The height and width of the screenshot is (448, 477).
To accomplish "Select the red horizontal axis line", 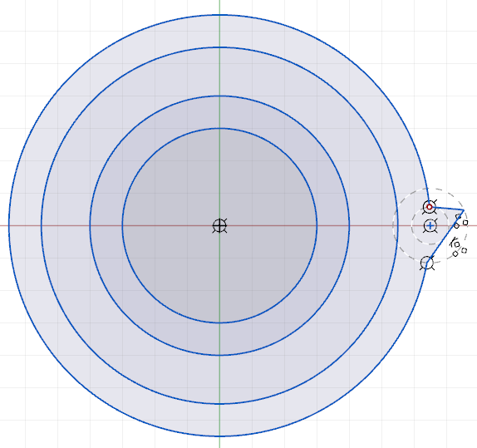I will [61, 225].
